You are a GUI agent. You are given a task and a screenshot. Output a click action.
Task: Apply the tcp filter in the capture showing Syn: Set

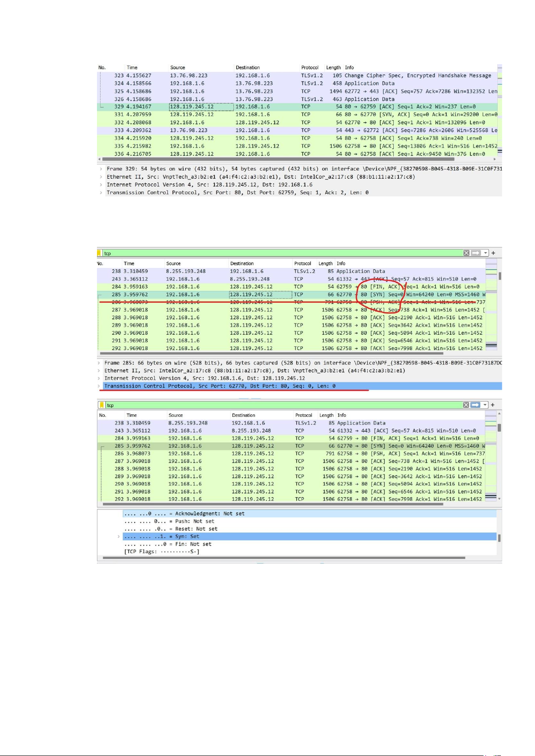click(x=475, y=405)
